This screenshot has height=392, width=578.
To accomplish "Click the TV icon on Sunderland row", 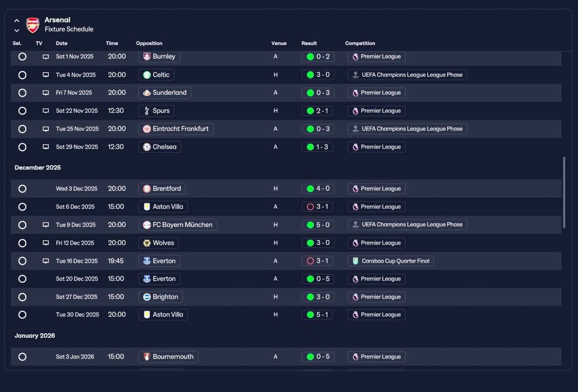I will click(x=46, y=93).
